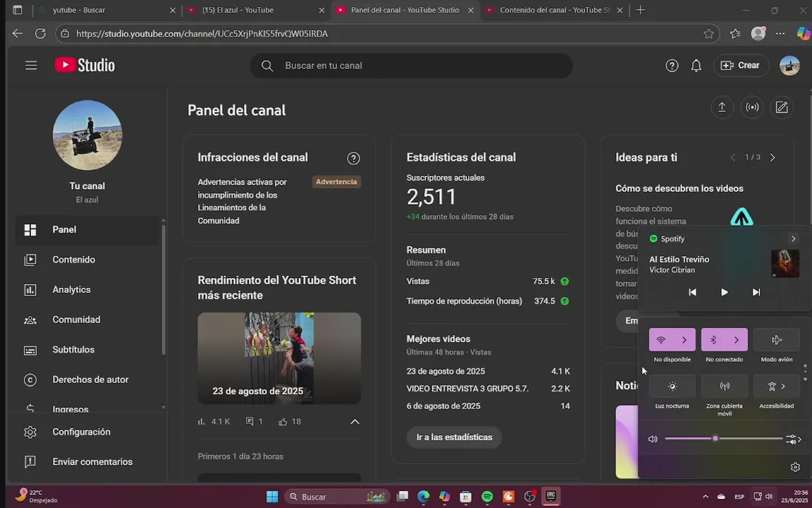Expand Wi-Fi network options arrow
Screen dimensions: 812x508
click(x=684, y=340)
